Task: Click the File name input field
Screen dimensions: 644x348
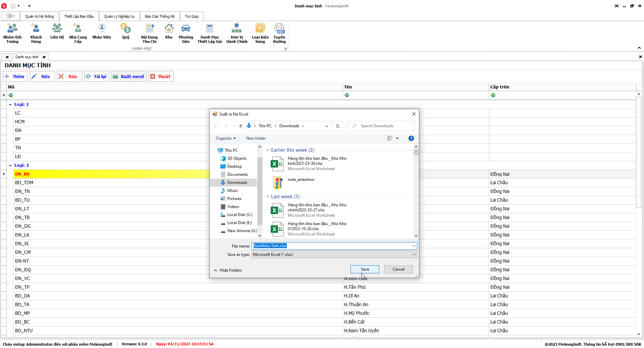Action: [x=332, y=246]
